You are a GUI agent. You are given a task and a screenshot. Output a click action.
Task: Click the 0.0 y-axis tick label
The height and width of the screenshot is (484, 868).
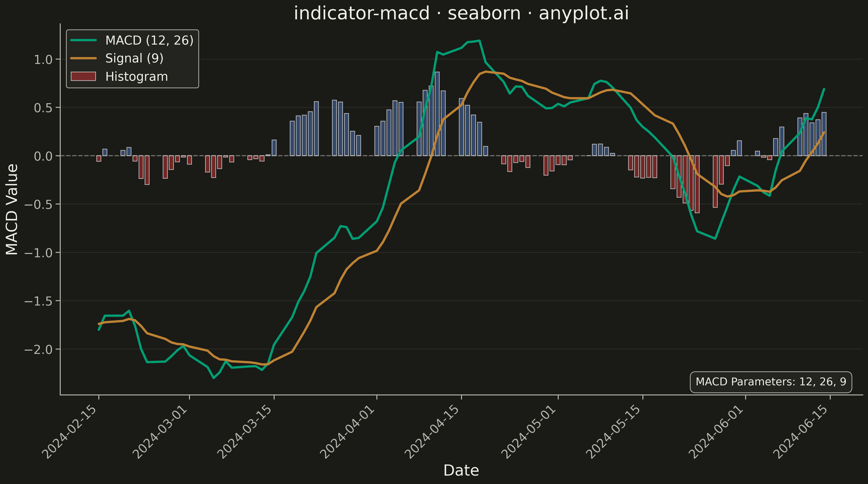(x=43, y=156)
